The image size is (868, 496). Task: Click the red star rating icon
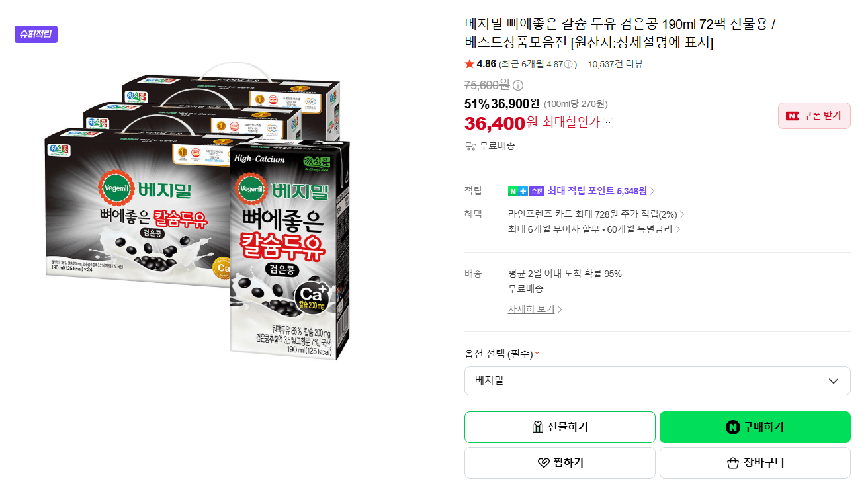[x=470, y=64]
